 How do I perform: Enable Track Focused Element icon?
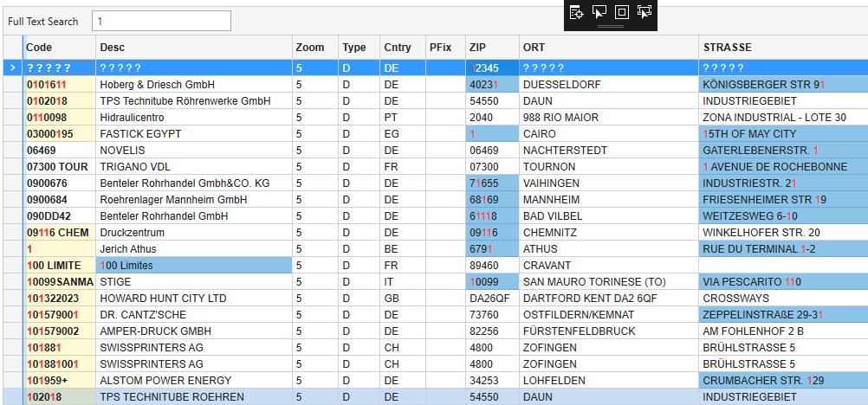point(645,12)
